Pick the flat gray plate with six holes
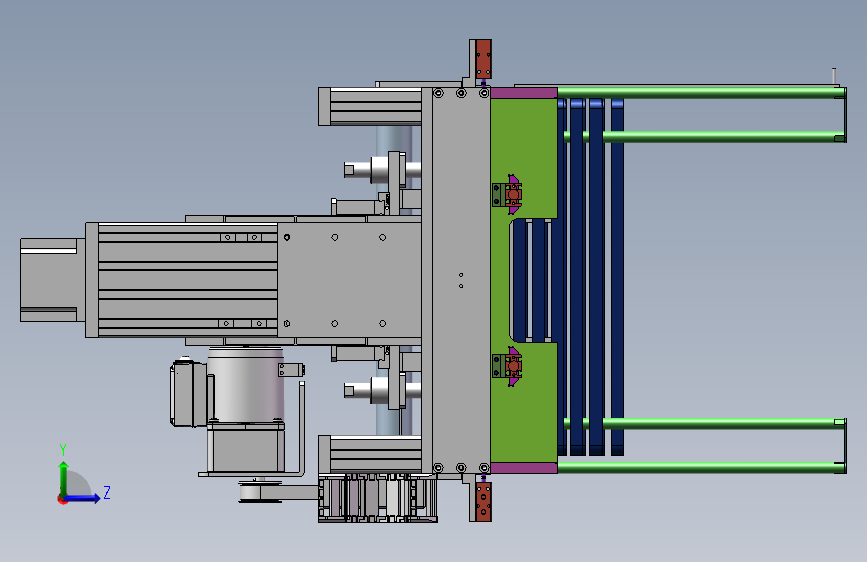Screen dimensions: 867x562 pyautogui.click(x=349, y=280)
